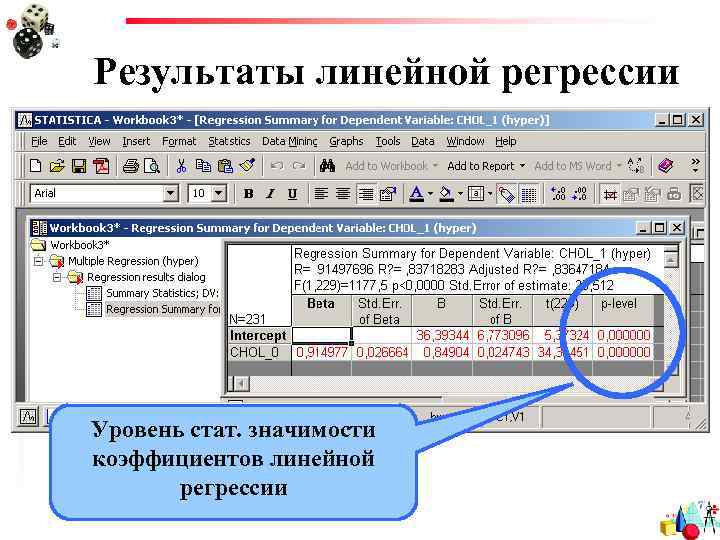Select Regression Summary for tree item
The image size is (720, 540).
163,309
